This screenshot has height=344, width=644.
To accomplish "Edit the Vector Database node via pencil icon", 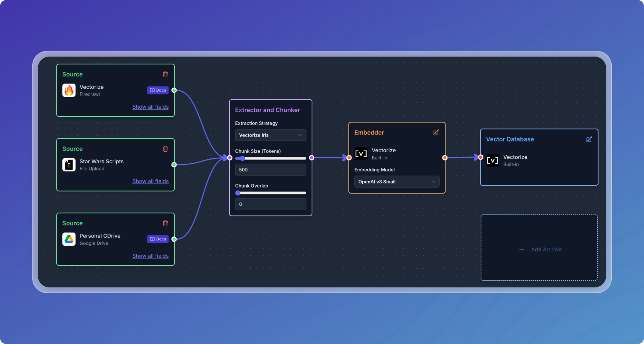I will tap(589, 139).
